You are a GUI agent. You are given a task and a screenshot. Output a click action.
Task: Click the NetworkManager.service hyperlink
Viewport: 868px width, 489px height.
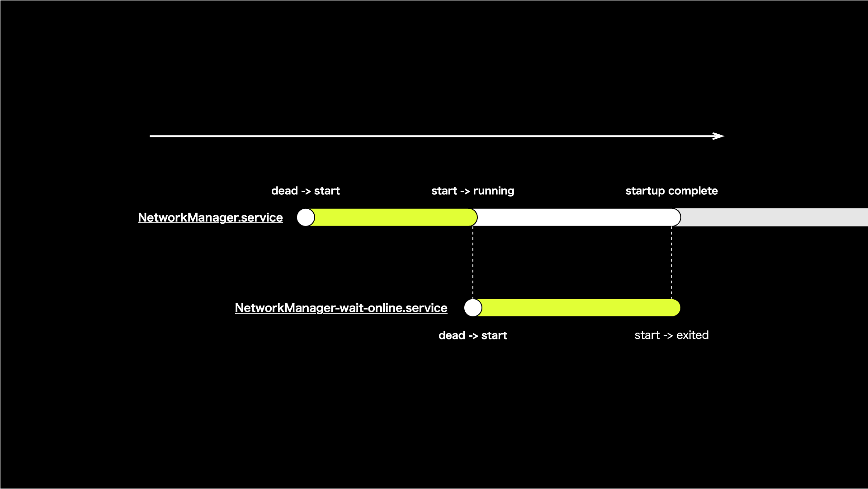pos(210,217)
